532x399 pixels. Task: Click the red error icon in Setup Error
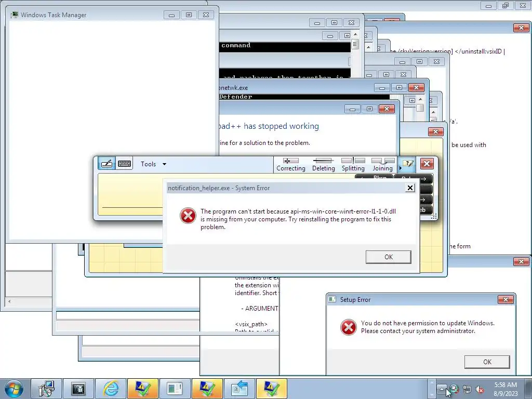point(348,327)
